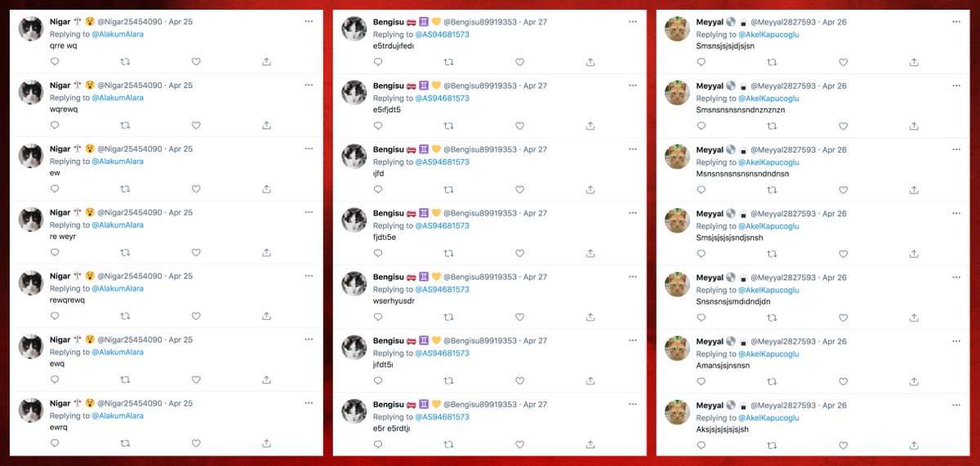Like Nigar's tweet 'rewqrewq'
980x466 pixels.
pyautogui.click(x=196, y=315)
